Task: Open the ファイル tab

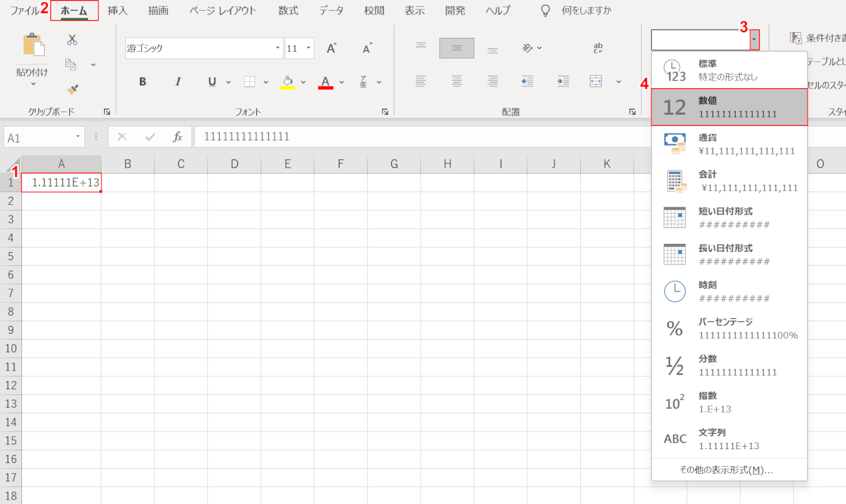Action: click(x=24, y=11)
